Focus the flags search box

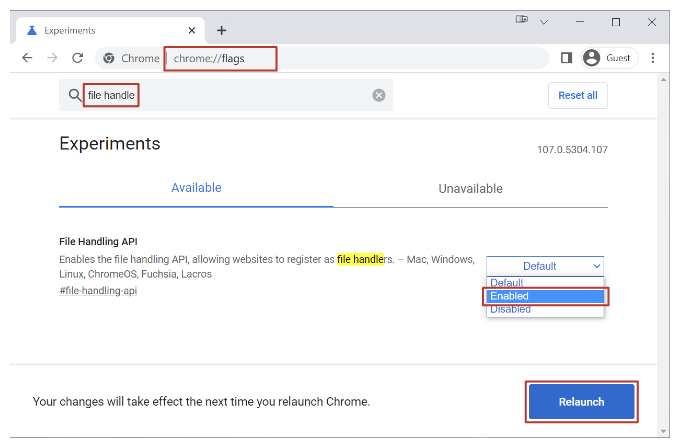[226, 95]
